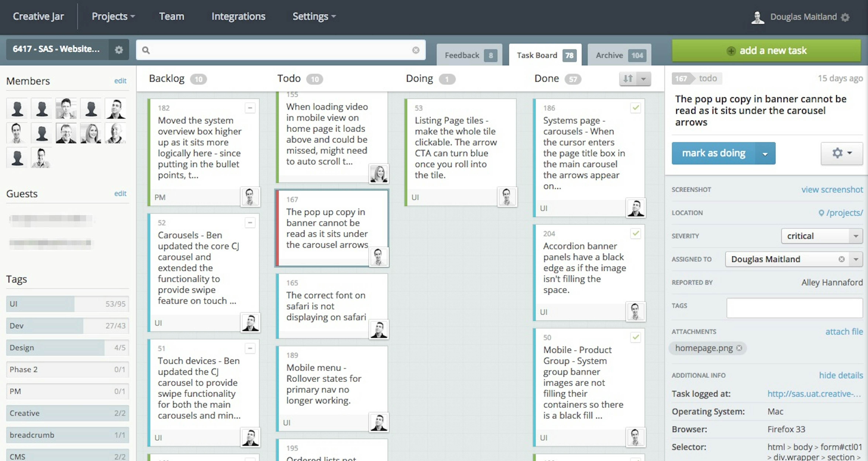The image size is (868, 461).
Task: Toggle the done checkmark on task 186
Action: tap(635, 108)
